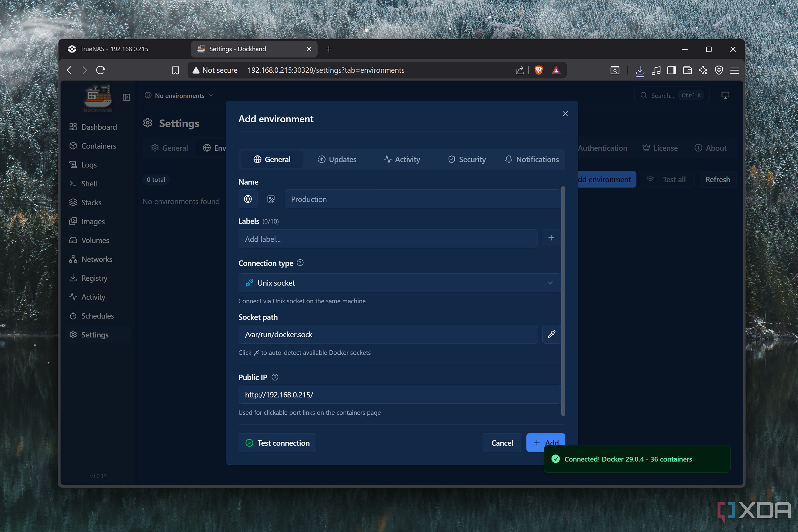
Task: Click the Refresh button
Action: tap(718, 180)
